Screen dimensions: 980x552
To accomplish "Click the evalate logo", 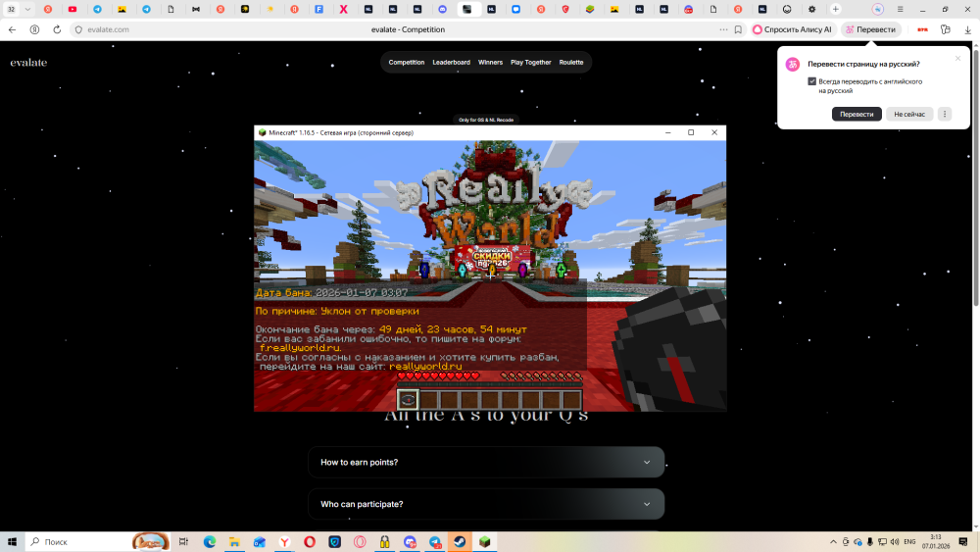I will [x=28, y=63].
